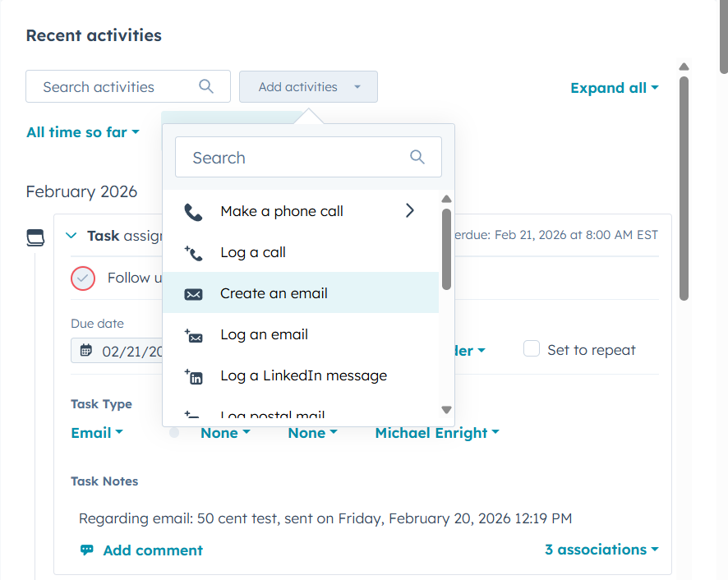Viewport: 728px width, 580px height.
Task: Click the Log a call phone-plus icon
Action: pyautogui.click(x=193, y=253)
